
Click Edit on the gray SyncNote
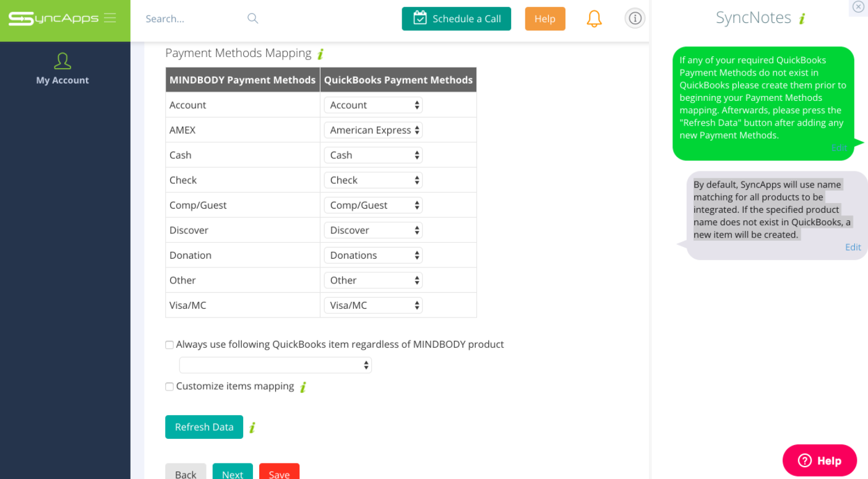853,247
